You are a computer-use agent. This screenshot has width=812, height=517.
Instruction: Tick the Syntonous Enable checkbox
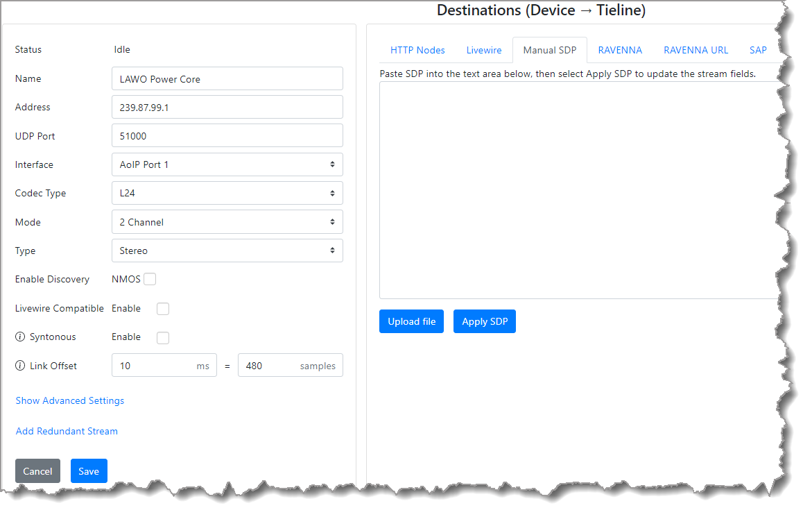163,337
